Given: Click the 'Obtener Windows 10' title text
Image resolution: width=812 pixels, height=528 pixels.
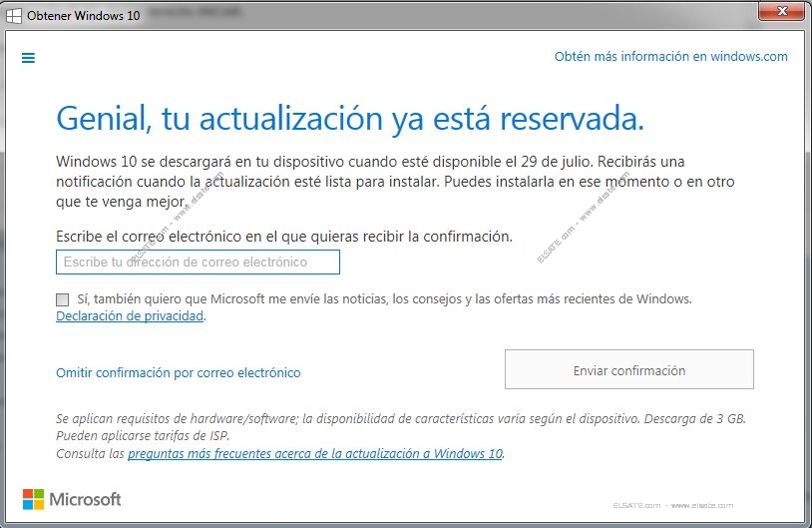Looking at the screenshot, I should click(84, 16).
